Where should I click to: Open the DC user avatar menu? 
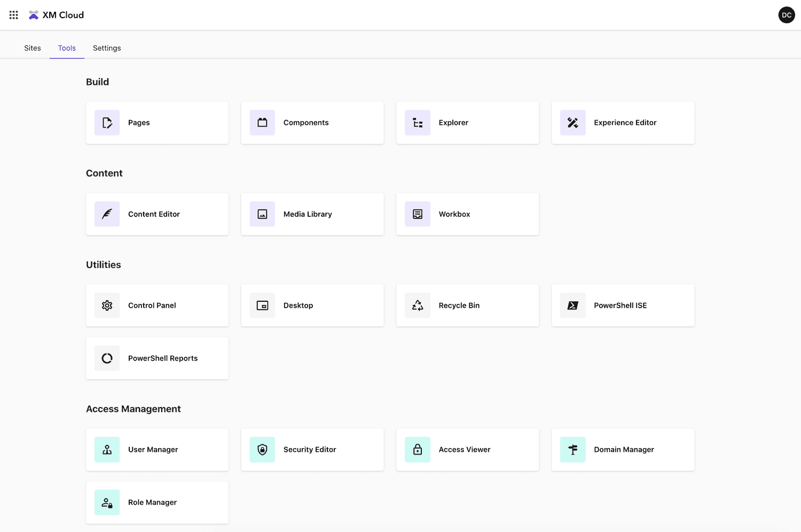pos(787,15)
